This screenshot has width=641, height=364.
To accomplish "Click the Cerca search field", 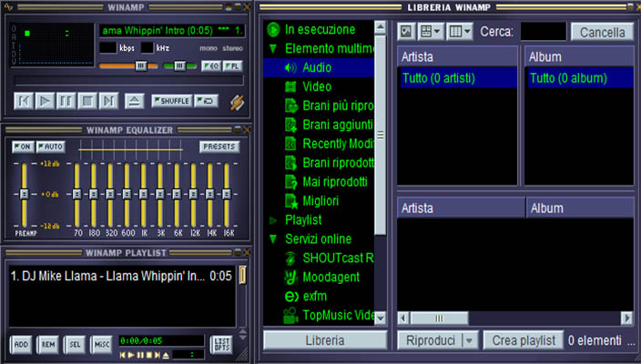I will coord(543,32).
